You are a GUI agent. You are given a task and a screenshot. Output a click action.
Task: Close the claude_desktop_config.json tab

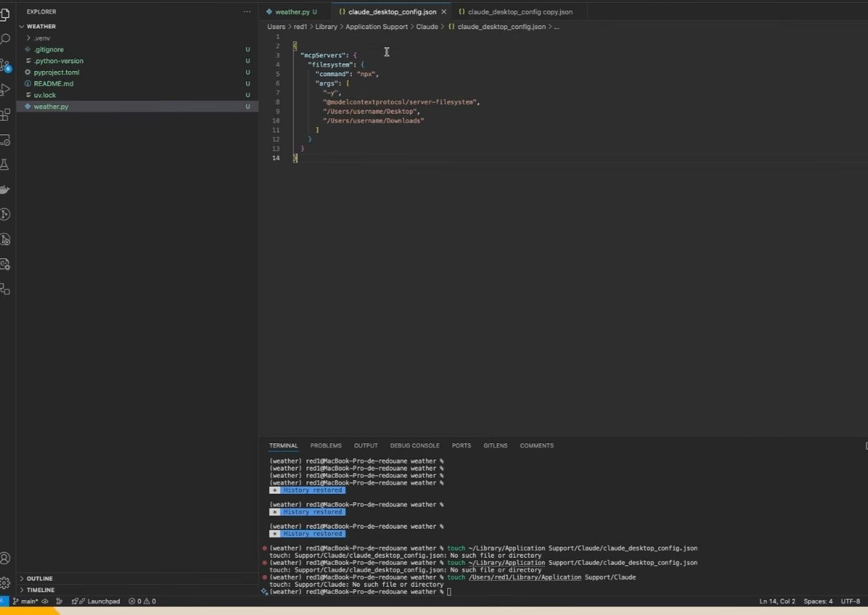click(x=444, y=12)
